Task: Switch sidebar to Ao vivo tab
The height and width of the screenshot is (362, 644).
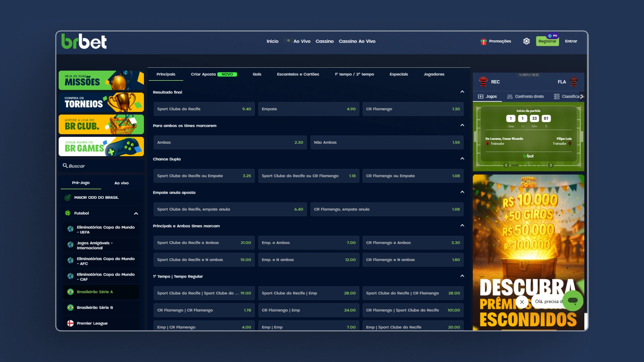Action: [x=121, y=183]
